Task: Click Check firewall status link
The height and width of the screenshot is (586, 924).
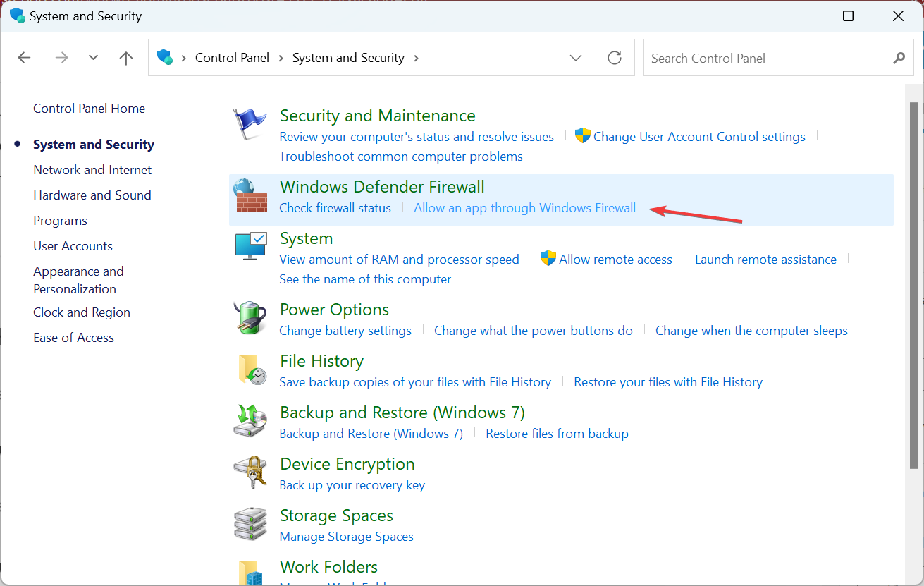Action: (x=335, y=207)
